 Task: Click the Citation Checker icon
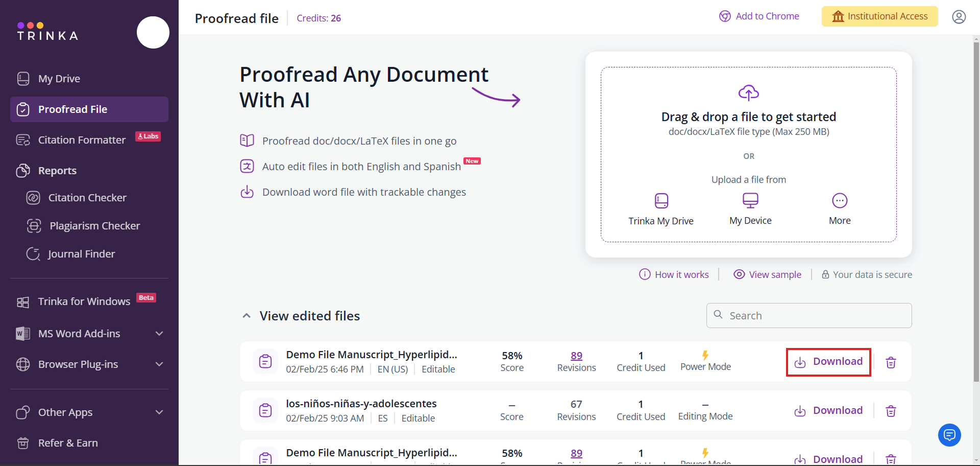(x=33, y=198)
